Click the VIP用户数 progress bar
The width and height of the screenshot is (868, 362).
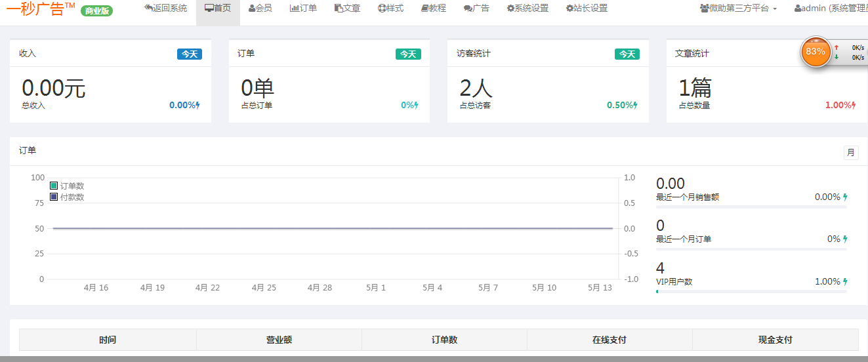coord(751,291)
